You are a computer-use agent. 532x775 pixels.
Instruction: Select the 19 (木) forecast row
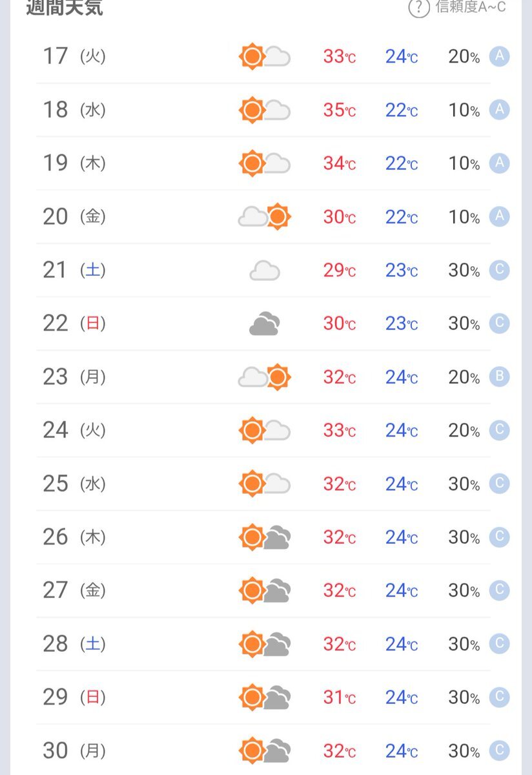pyautogui.click(x=263, y=163)
